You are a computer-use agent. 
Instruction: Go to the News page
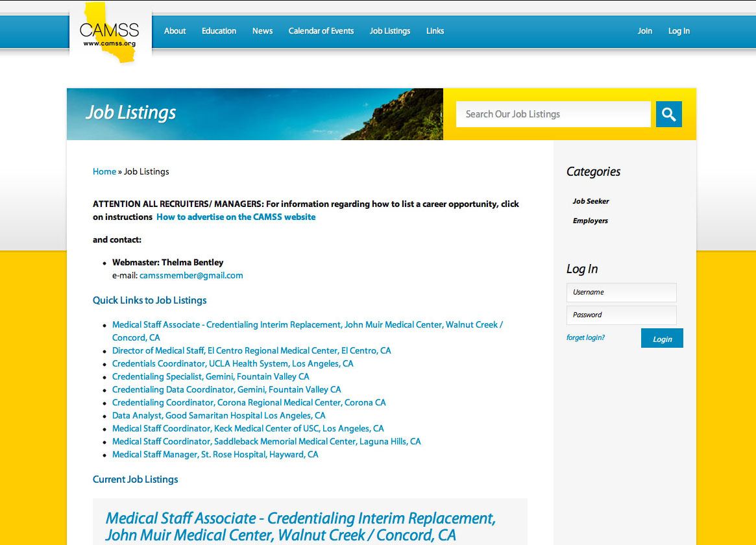coord(262,31)
